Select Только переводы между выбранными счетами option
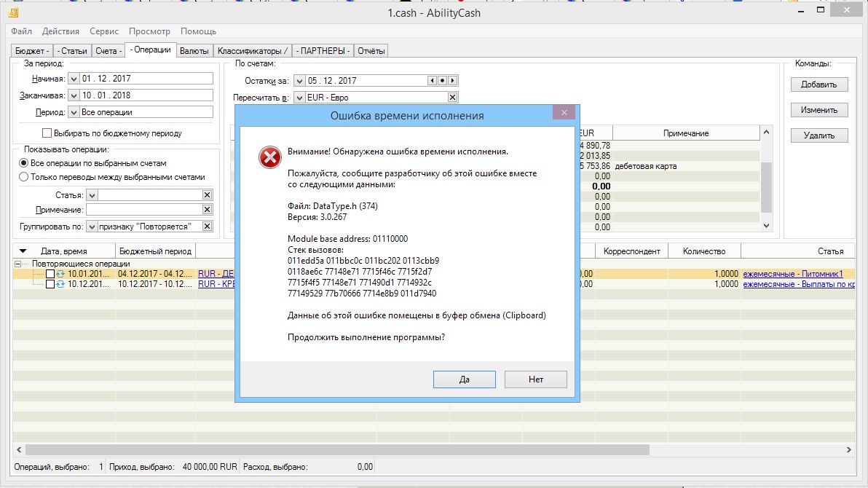 [x=24, y=177]
